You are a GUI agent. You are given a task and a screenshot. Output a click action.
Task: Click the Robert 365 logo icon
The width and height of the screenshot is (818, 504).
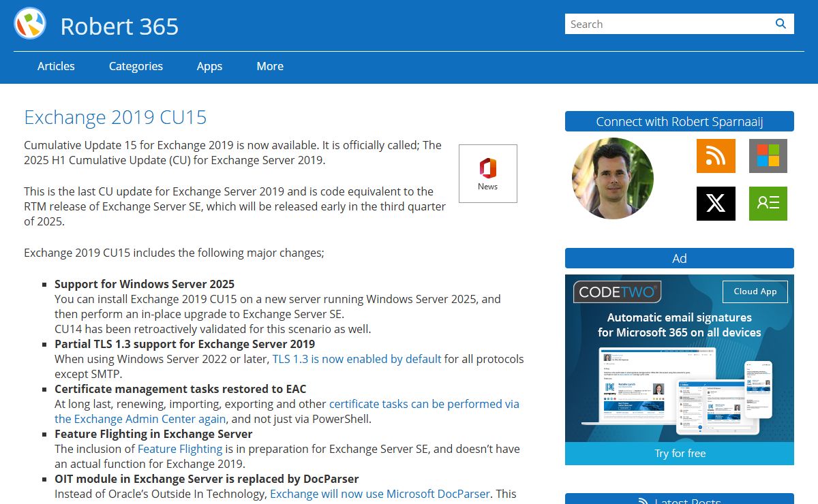[x=30, y=24]
